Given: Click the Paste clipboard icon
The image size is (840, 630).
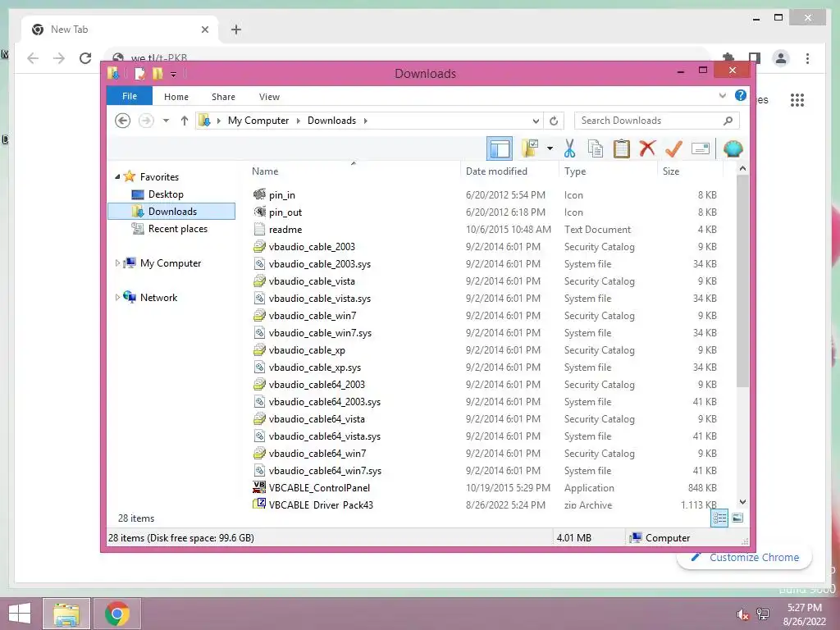Looking at the screenshot, I should pos(622,148).
